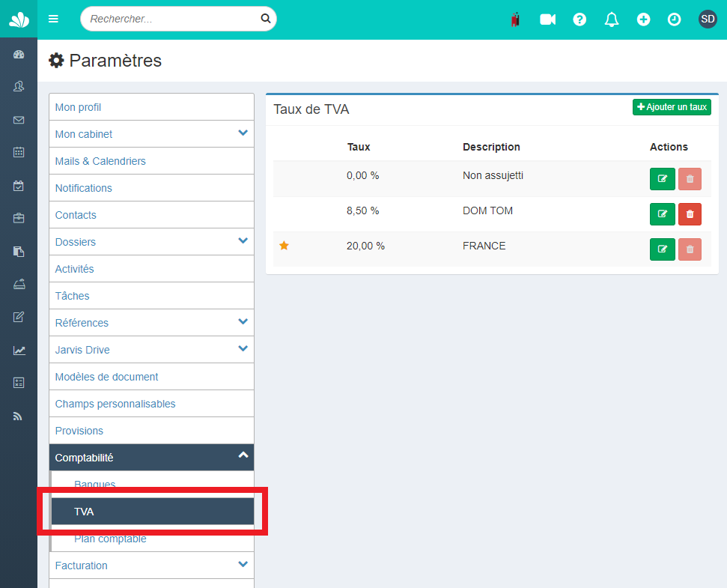
Task: Click the Non assujetti description cell
Action: [493, 176]
